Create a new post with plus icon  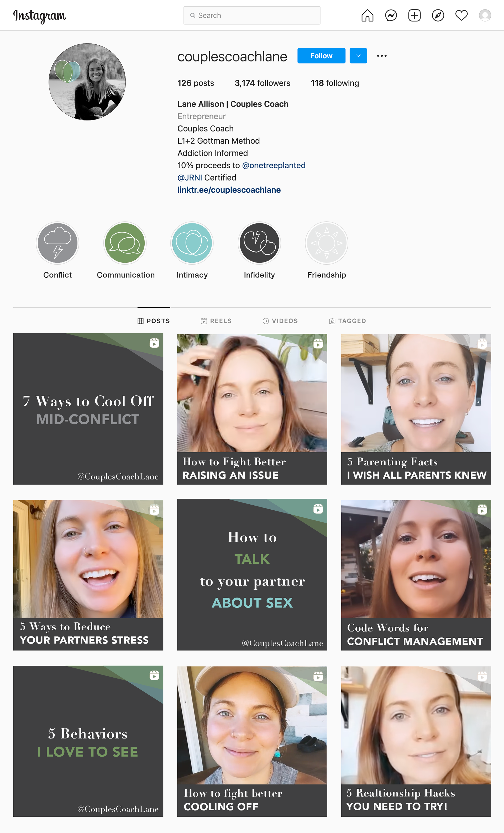(x=414, y=15)
